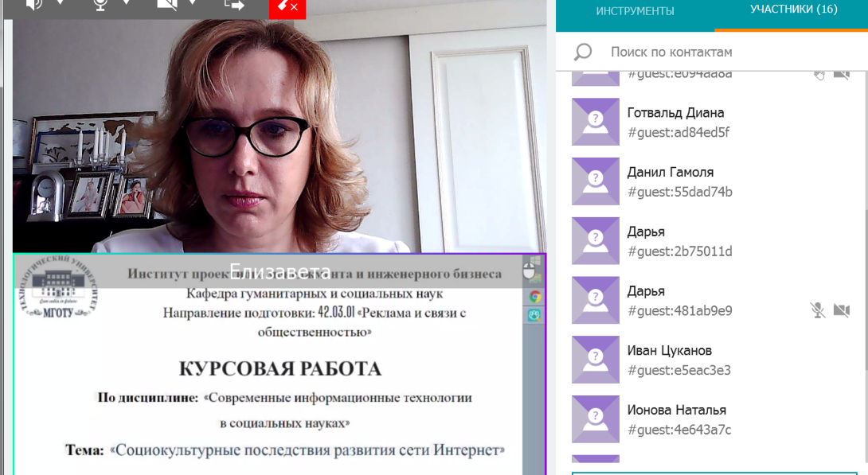Click the guest ID #guest:55dad74b
Image resolution: width=868 pixels, height=475 pixels.
coord(680,192)
